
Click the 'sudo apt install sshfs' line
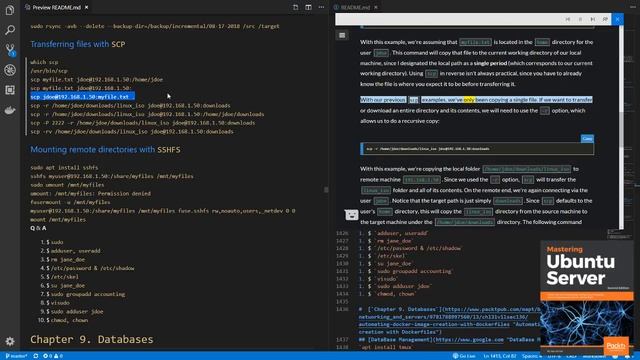pyautogui.click(x=64, y=167)
